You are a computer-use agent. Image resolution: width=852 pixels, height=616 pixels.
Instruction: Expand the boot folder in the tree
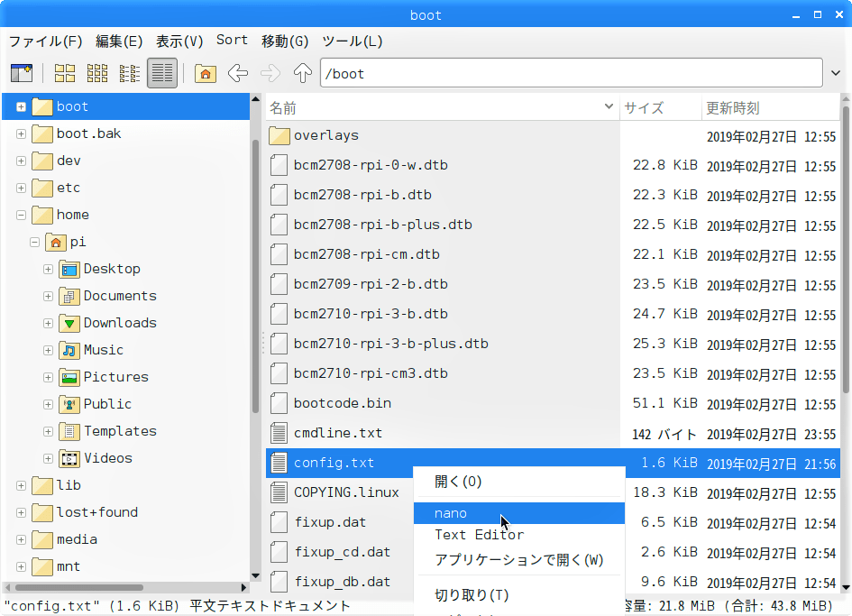pyautogui.click(x=22, y=106)
